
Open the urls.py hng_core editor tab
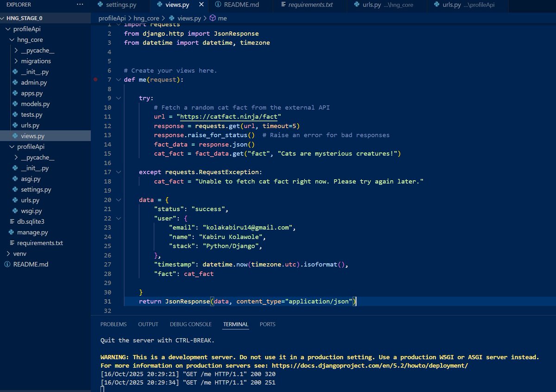387,6
